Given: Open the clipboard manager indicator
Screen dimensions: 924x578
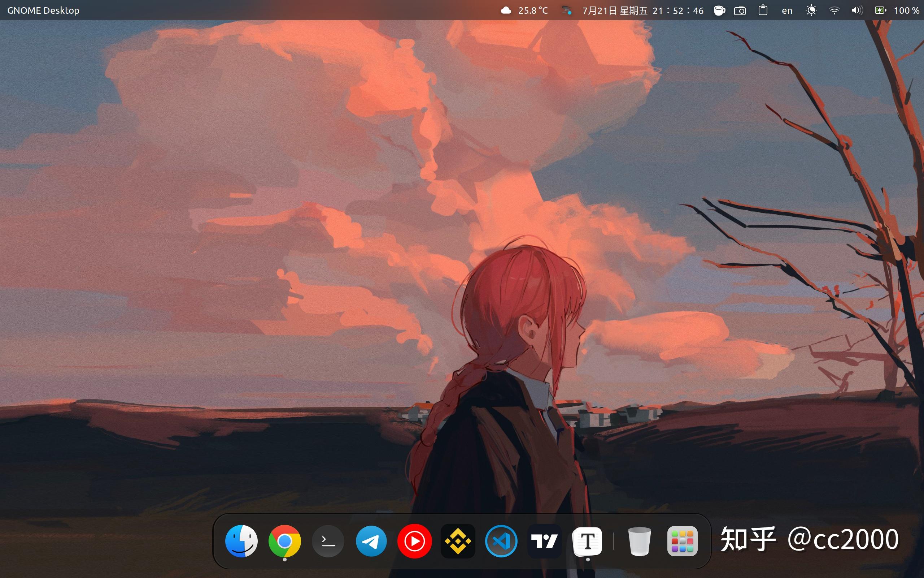Looking at the screenshot, I should [763, 10].
